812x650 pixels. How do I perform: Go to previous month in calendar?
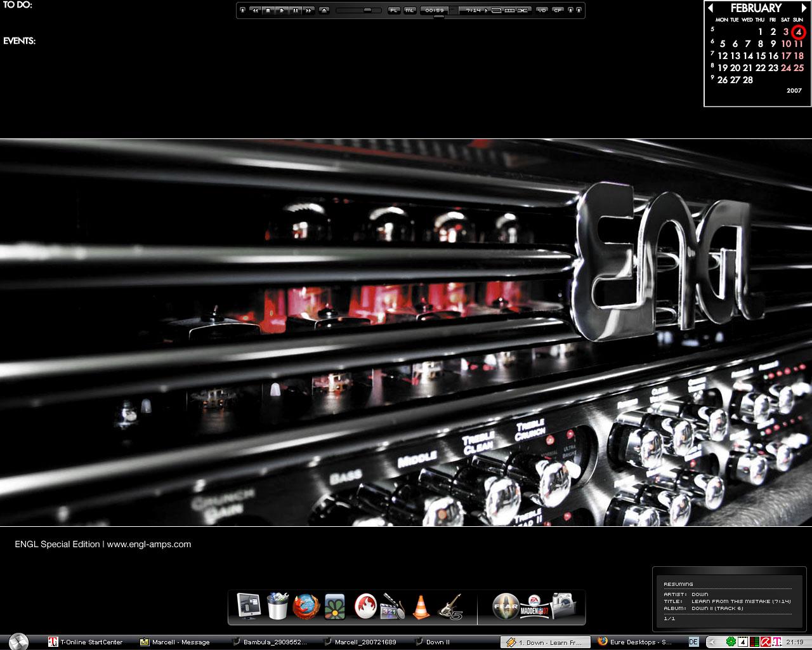coord(710,8)
